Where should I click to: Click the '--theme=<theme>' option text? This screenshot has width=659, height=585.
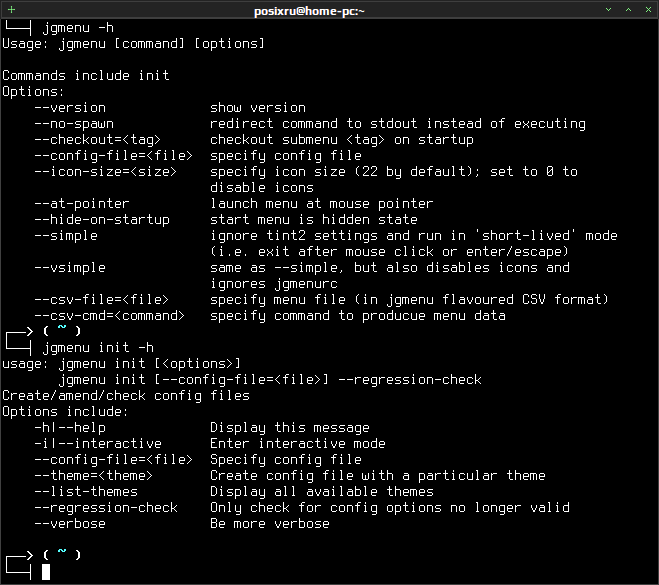coord(93,476)
